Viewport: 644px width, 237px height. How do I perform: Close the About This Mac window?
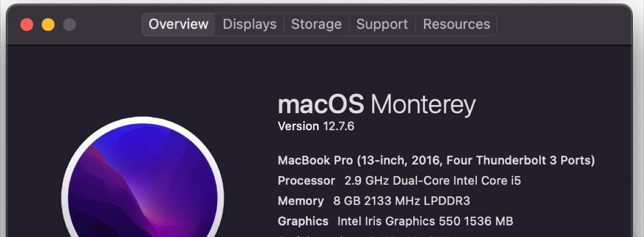27,25
